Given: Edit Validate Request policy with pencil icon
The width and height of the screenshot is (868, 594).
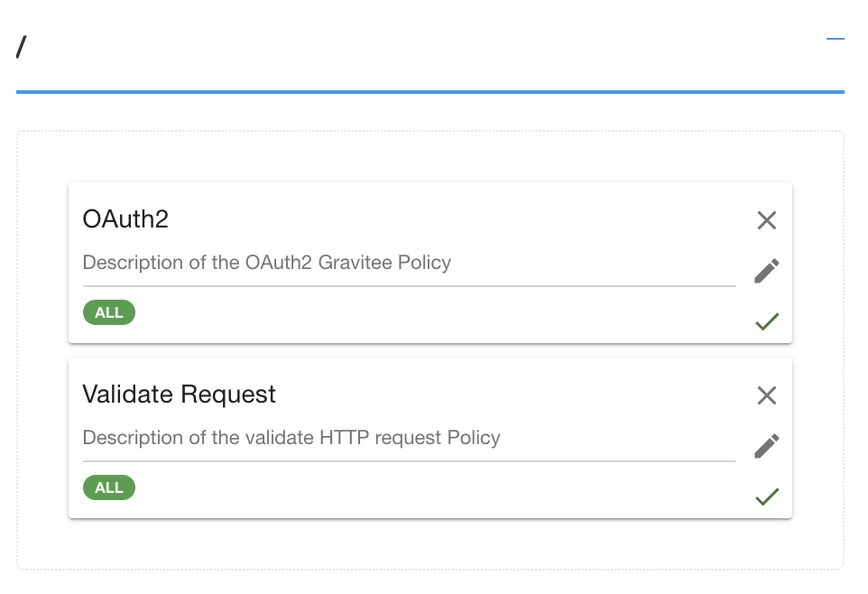Looking at the screenshot, I should tap(767, 446).
